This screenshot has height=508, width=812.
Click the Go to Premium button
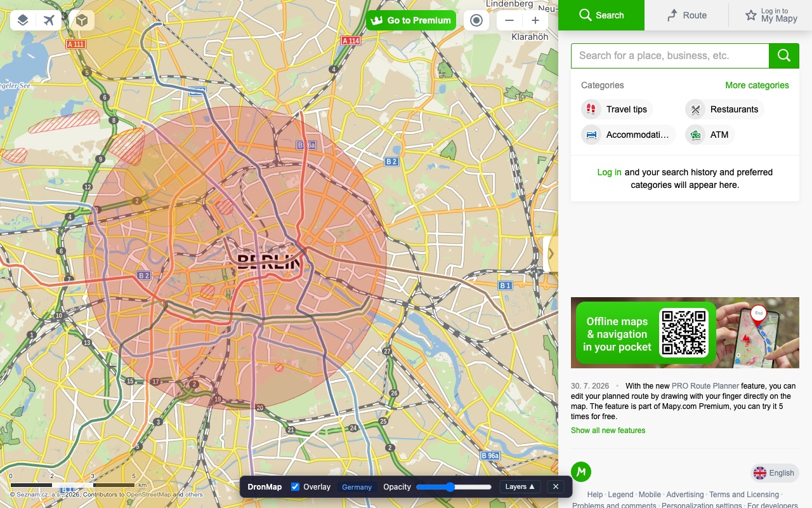[411, 20]
